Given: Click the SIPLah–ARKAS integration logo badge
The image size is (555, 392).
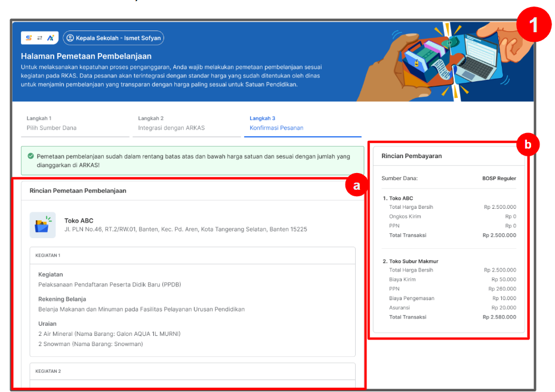Looking at the screenshot, I should (x=39, y=38).
